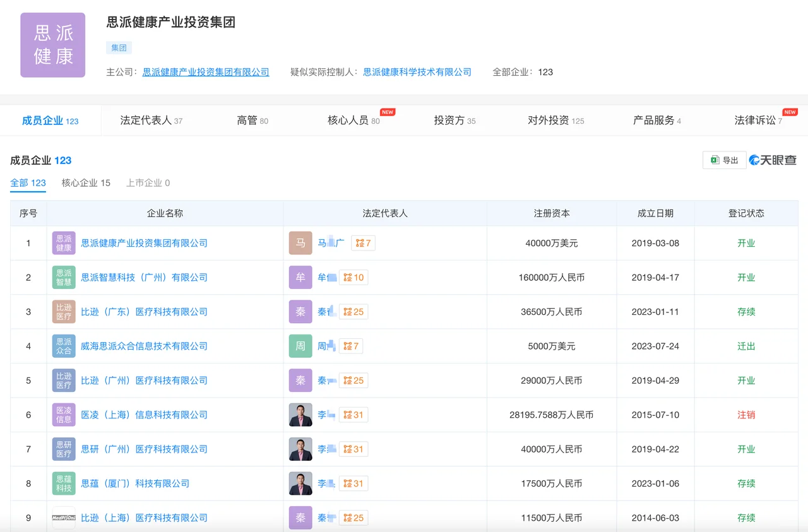The width and height of the screenshot is (808, 532).
Task: Click 秦 avatar in 比逊（上海）row
Action: pos(300,518)
